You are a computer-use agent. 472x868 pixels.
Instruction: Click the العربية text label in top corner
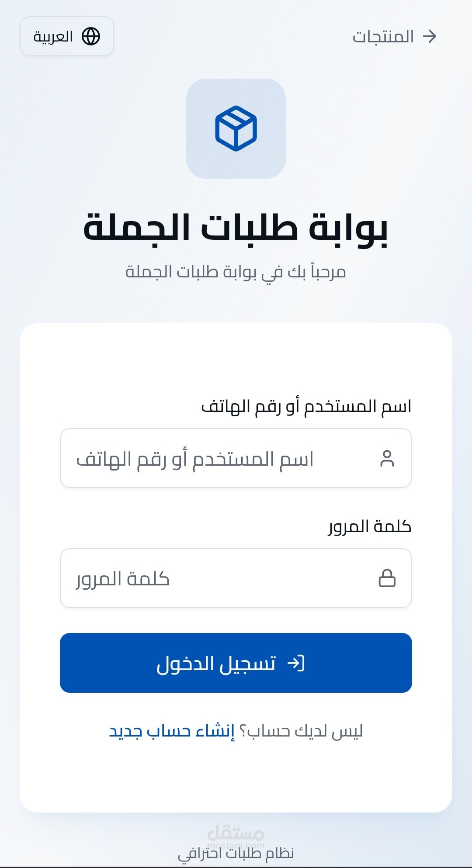tap(53, 36)
